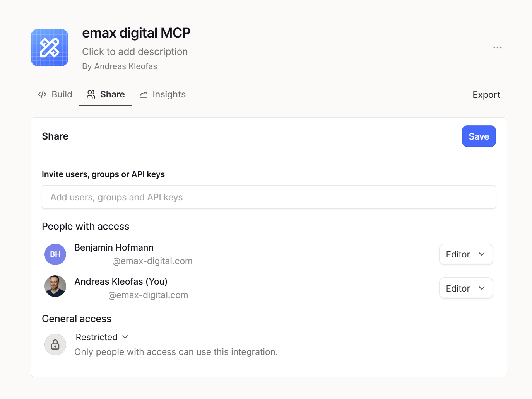Open Andreas Kleofas's Editor role dropdown
Screen dimensions: 532x399
pyautogui.click(x=466, y=288)
